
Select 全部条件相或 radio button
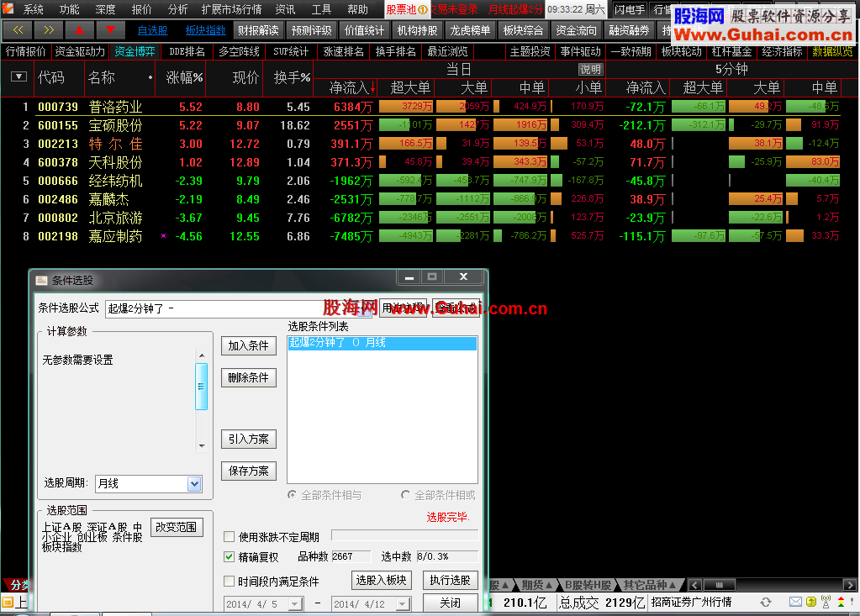(x=405, y=495)
